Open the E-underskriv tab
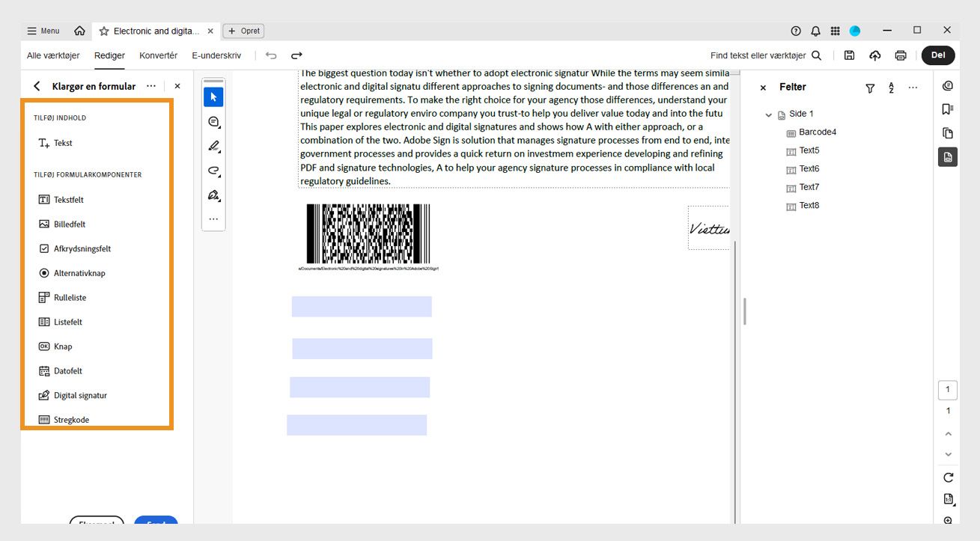This screenshot has width=980, height=541. 216,55
